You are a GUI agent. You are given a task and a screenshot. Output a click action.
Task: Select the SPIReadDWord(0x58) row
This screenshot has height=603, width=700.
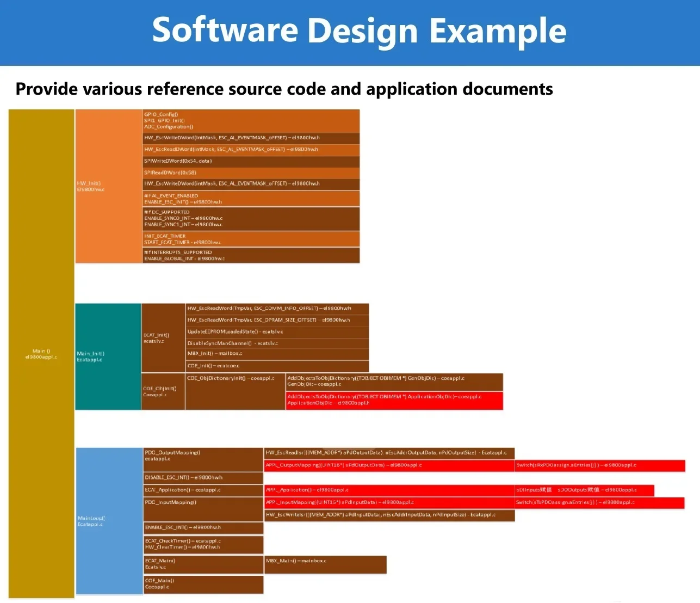point(251,173)
